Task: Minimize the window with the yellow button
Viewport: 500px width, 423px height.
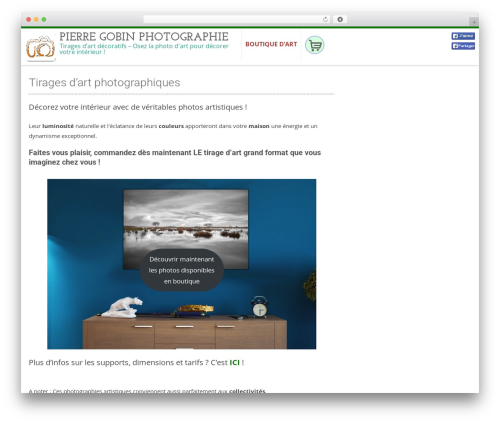Action: tap(36, 19)
